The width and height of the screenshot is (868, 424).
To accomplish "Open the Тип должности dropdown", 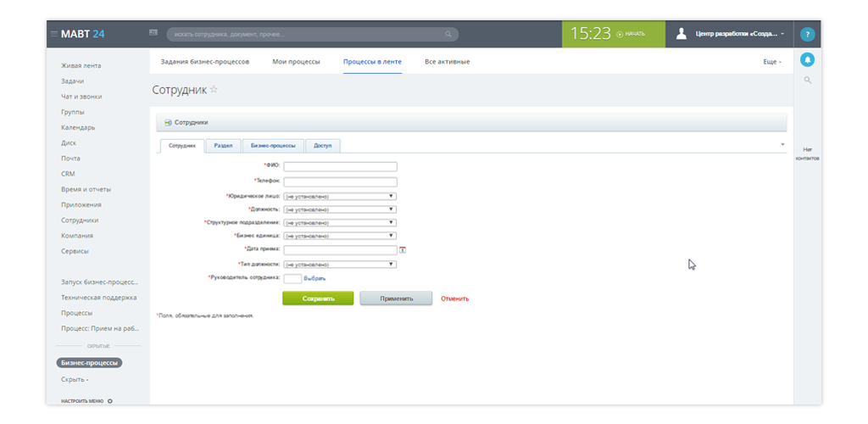I will (340, 264).
